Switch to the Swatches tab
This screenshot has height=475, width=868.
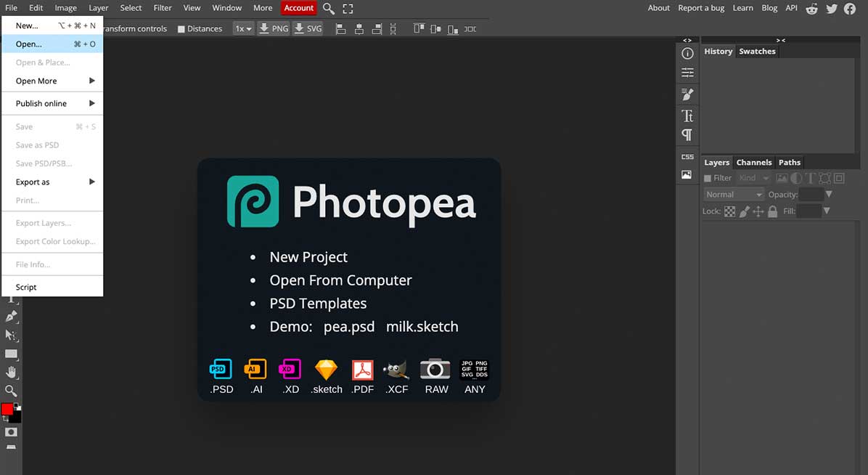click(757, 51)
